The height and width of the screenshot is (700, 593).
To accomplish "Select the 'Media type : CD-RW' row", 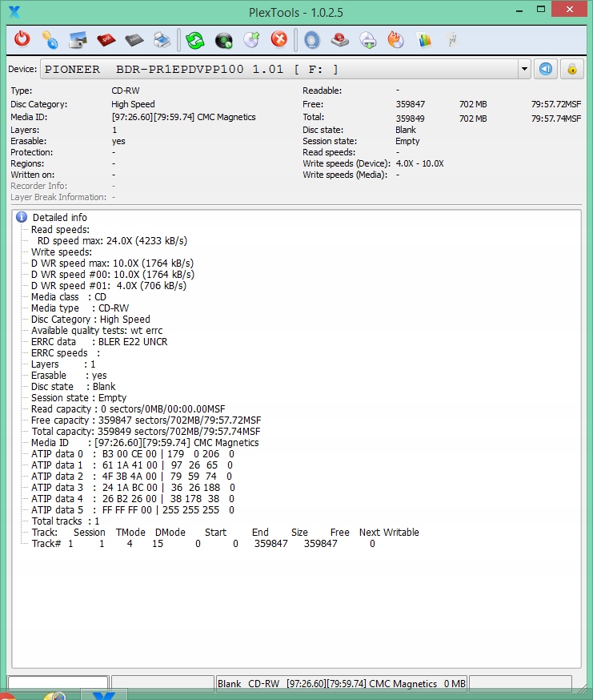I will [80, 308].
